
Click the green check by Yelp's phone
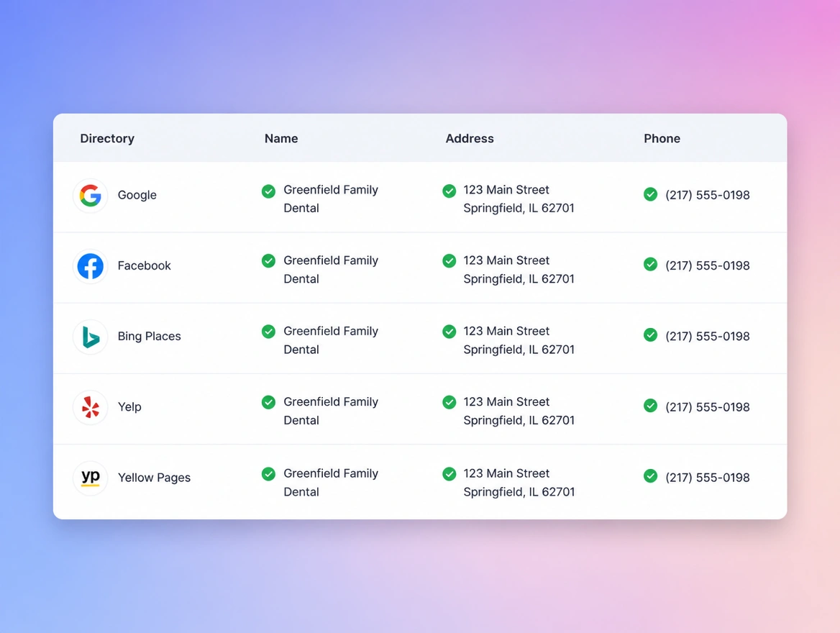650,406
